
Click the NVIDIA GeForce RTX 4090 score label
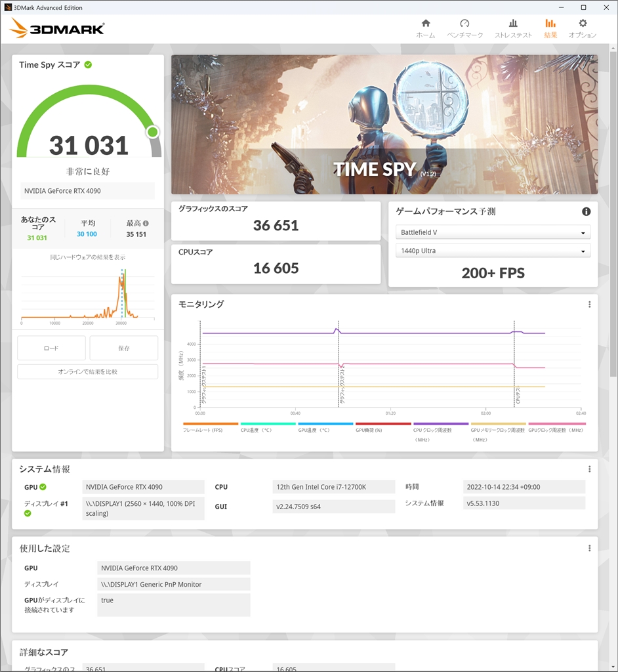coord(87,191)
